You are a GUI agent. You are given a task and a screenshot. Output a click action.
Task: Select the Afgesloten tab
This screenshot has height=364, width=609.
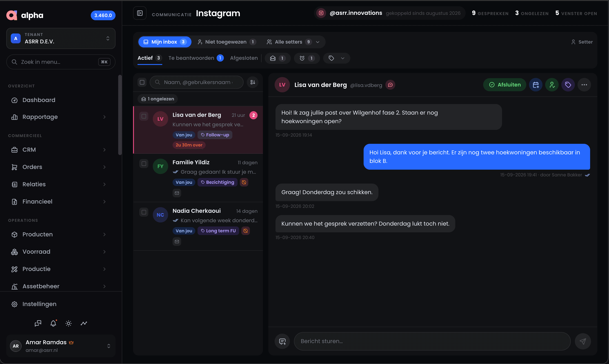[244, 58]
